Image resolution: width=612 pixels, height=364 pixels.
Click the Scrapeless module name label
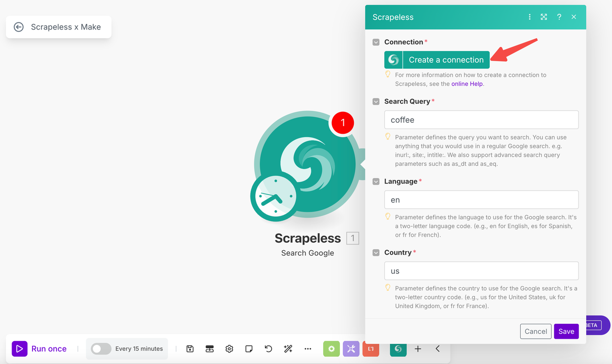(307, 238)
